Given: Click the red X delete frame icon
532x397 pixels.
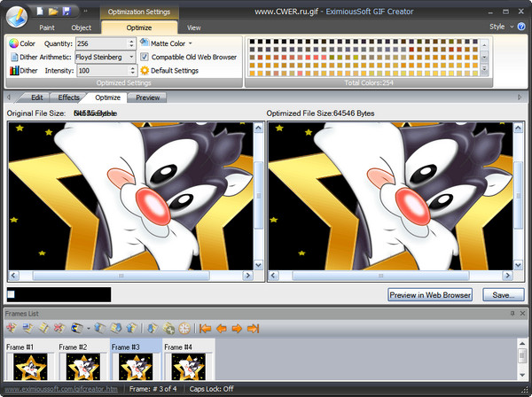Looking at the screenshot, I should click(59, 329).
